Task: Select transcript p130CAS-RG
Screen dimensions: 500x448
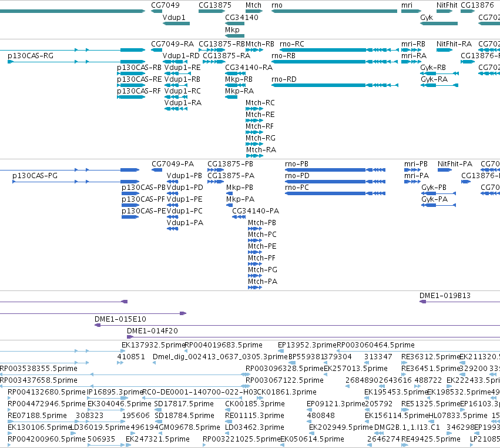Action: click(x=31, y=56)
